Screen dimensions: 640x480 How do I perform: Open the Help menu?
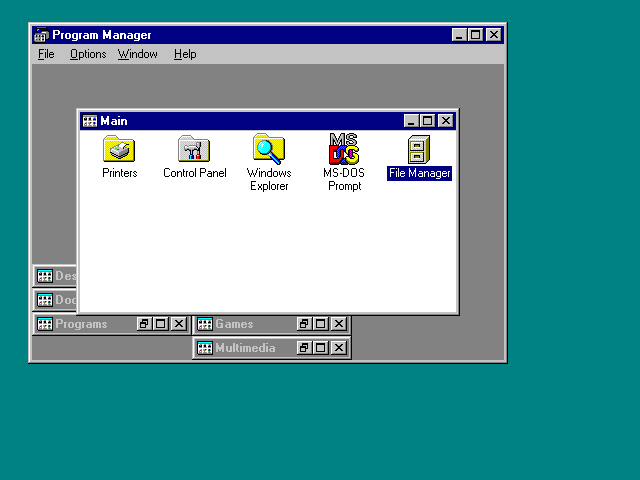pos(185,54)
